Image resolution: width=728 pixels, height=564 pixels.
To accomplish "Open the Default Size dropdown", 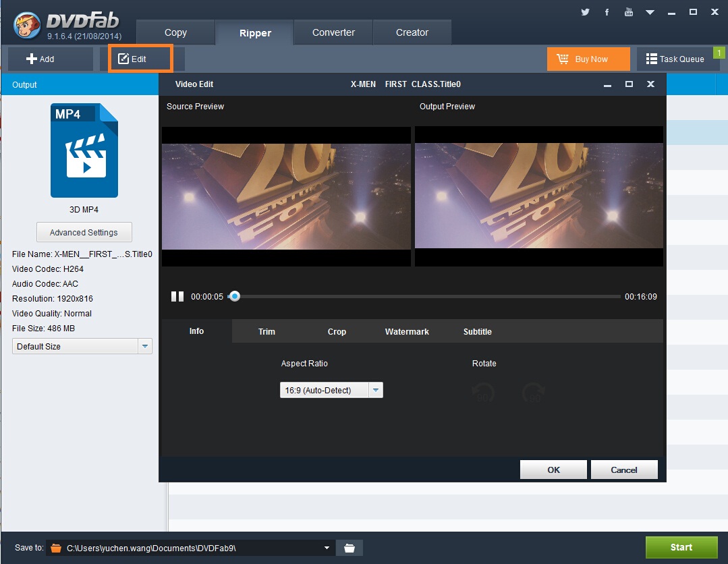I will click(82, 346).
